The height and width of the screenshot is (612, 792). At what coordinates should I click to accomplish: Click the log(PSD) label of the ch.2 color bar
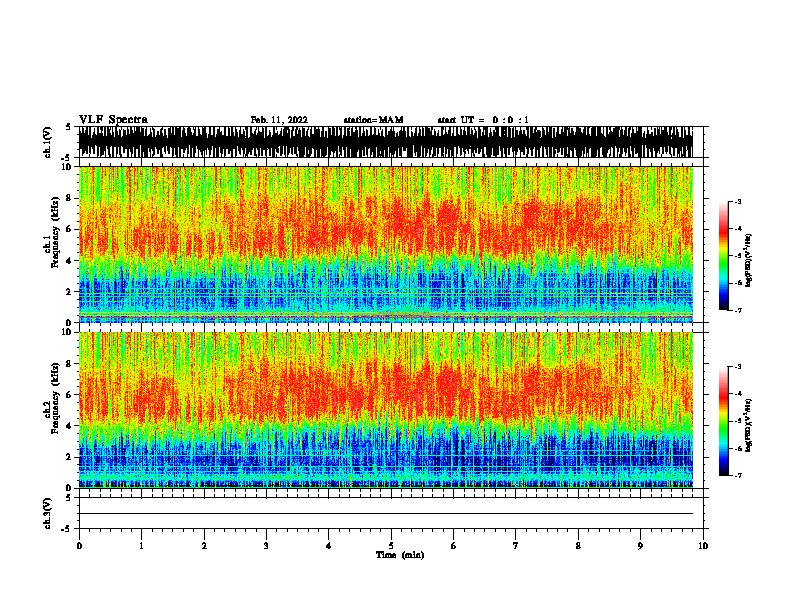point(749,425)
